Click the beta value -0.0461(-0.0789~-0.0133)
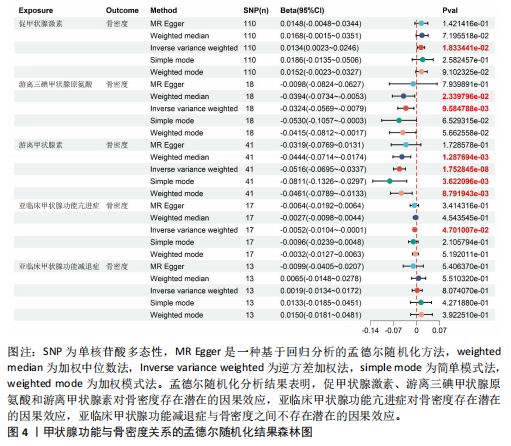Viewport: 511px width, 446px height. (x=323, y=194)
